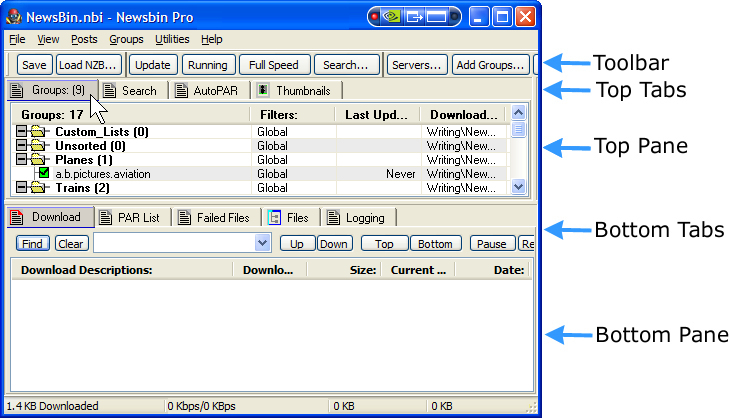Image resolution: width=729 pixels, height=418 pixels.
Task: Open the Utilities menu
Action: (172, 40)
